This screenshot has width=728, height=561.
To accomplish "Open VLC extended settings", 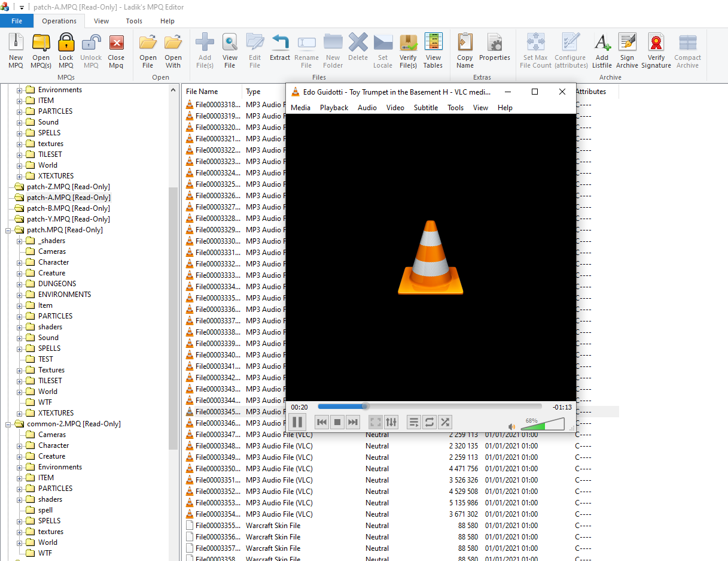I will click(391, 422).
